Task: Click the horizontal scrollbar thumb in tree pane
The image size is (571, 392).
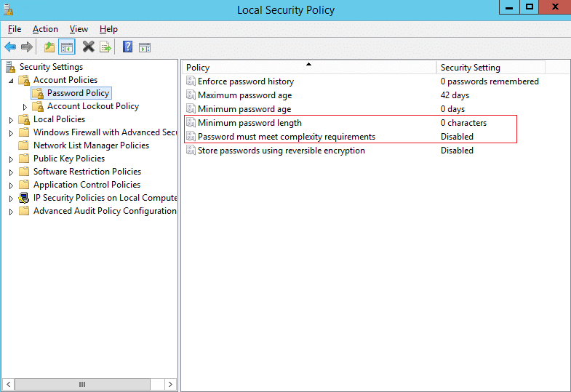Action: click(x=82, y=384)
